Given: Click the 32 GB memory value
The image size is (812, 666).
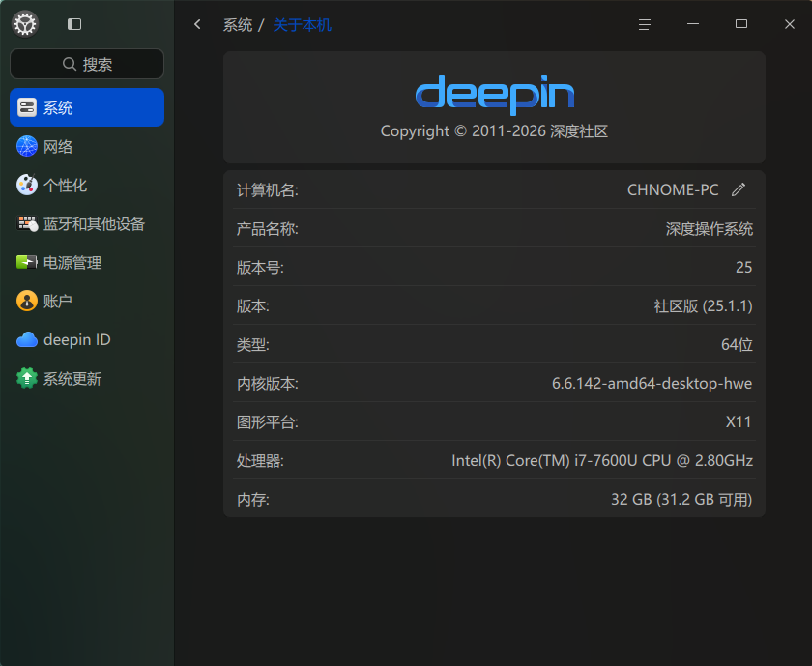Looking at the screenshot, I should pyautogui.click(x=681, y=499).
